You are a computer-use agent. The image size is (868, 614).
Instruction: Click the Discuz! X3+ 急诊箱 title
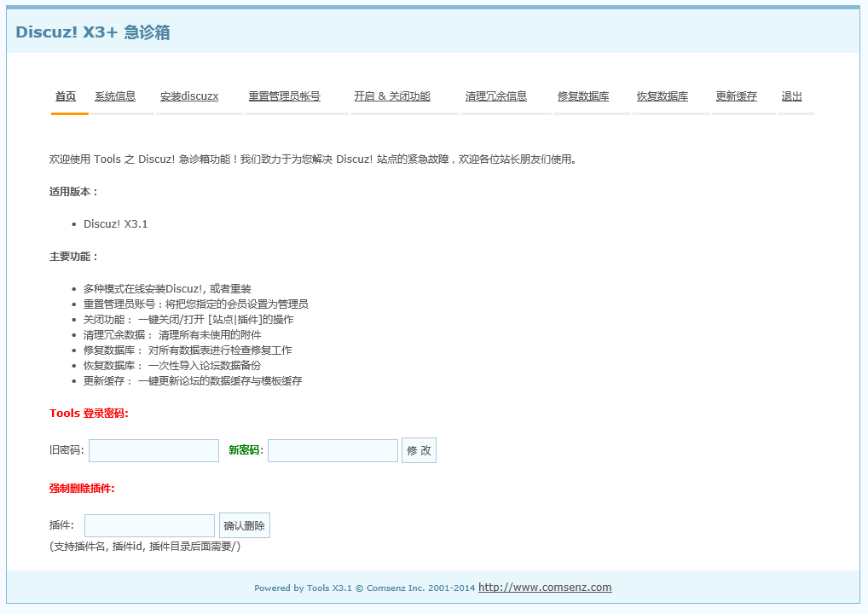92,32
